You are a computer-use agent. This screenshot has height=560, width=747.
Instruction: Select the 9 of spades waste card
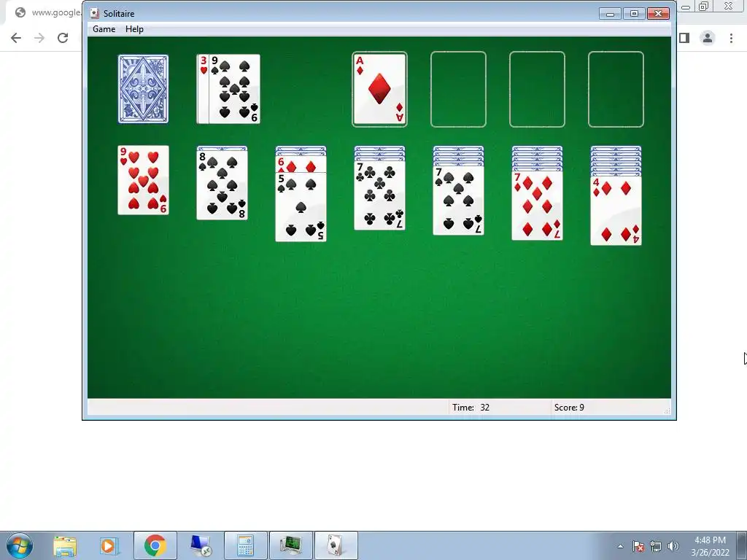click(234, 89)
